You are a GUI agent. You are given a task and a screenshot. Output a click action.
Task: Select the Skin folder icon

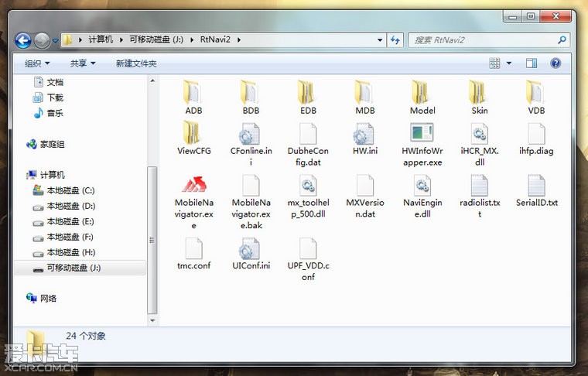[478, 92]
